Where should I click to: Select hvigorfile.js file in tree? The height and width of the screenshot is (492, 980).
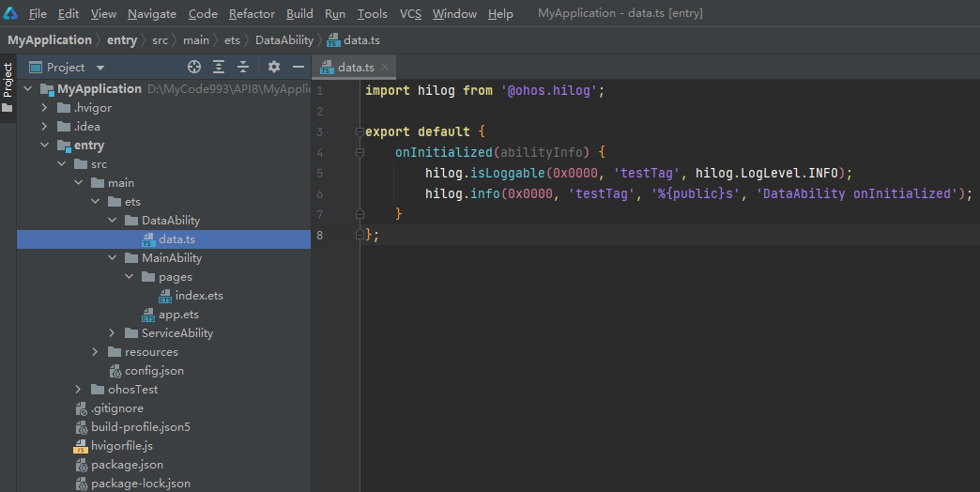(121, 445)
